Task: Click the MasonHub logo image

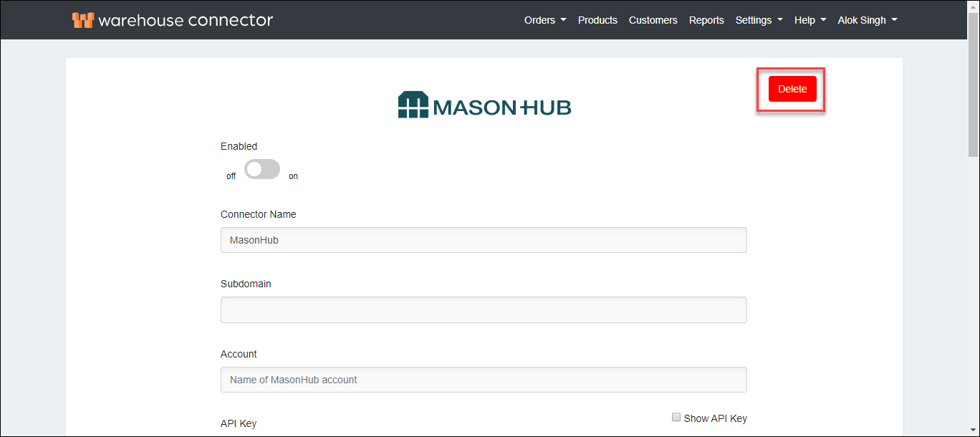Action: (484, 106)
